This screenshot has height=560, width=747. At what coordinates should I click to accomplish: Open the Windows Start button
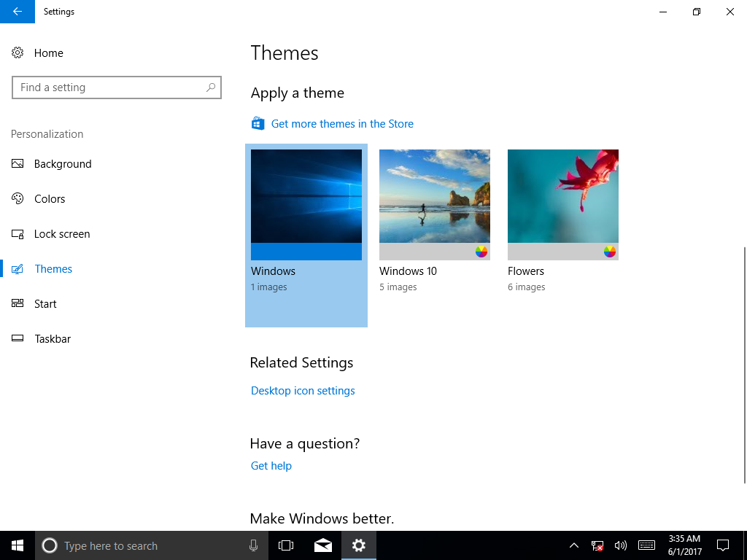coord(18,545)
